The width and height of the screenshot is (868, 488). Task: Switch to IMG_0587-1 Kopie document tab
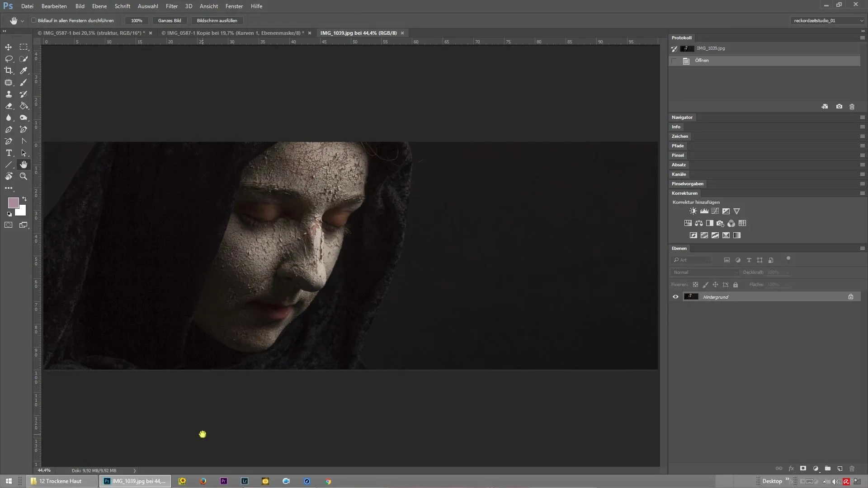232,33
